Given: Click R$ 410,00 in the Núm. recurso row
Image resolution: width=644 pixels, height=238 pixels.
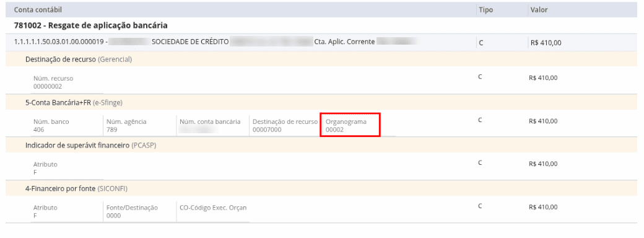Looking at the screenshot, I should (x=544, y=77).
